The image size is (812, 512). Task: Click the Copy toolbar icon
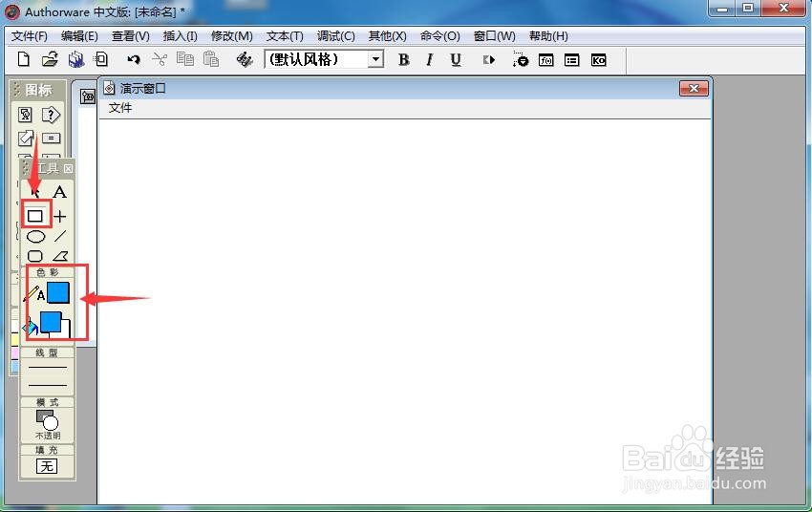[185, 59]
